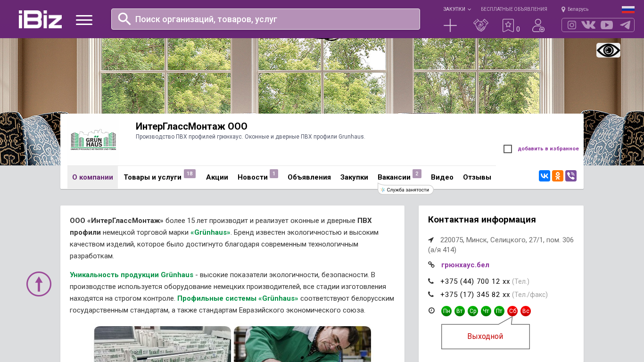Open the YouTube channel icon
The height and width of the screenshot is (362, 644).
[x=607, y=25]
